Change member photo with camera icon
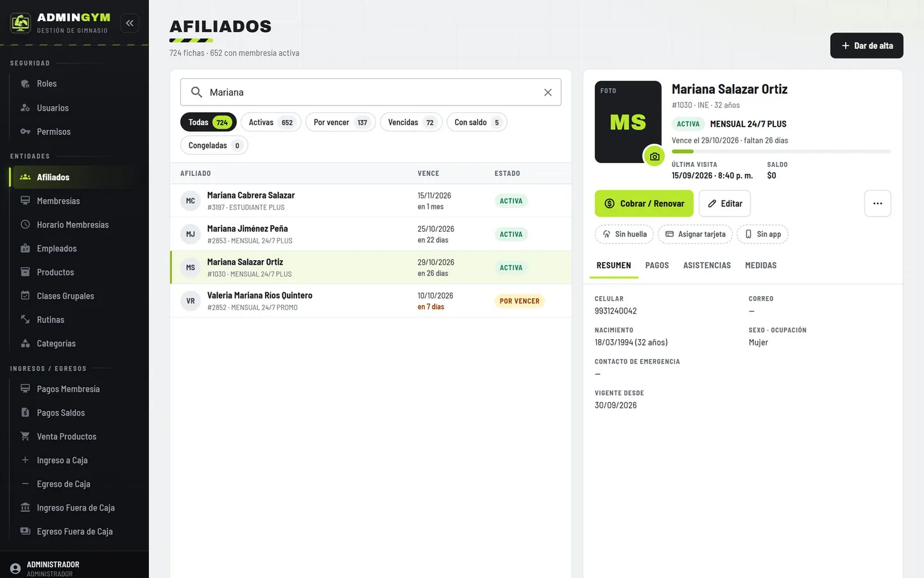 click(654, 156)
